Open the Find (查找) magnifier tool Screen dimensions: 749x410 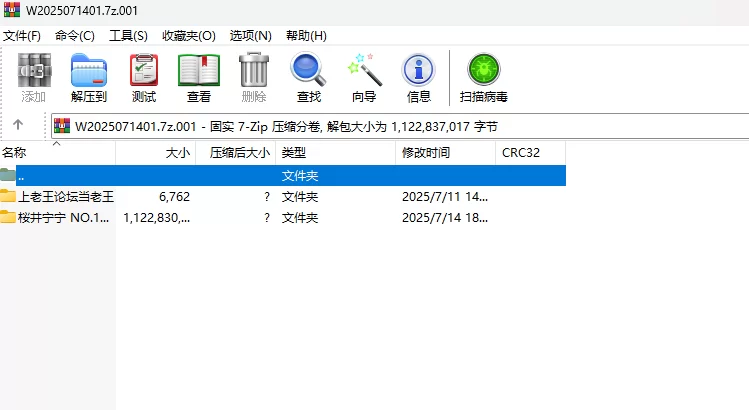click(308, 69)
